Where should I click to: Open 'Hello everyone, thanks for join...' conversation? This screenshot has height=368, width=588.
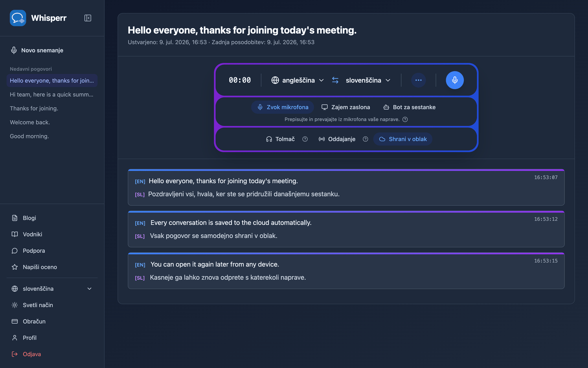52,81
